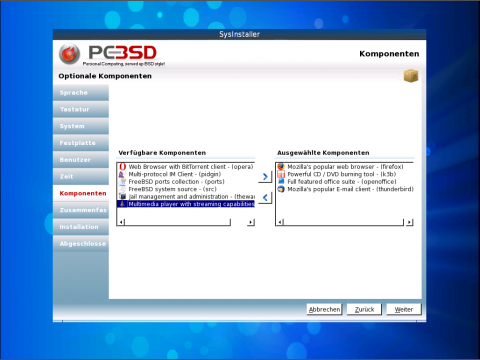
Task: Select Jail management and administration entry
Action: pyautogui.click(x=186, y=196)
